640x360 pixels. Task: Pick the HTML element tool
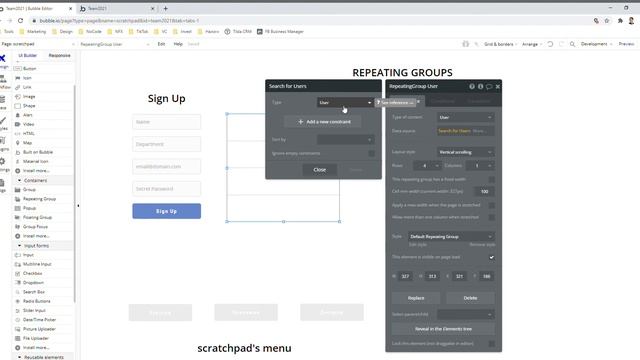[x=29, y=133]
